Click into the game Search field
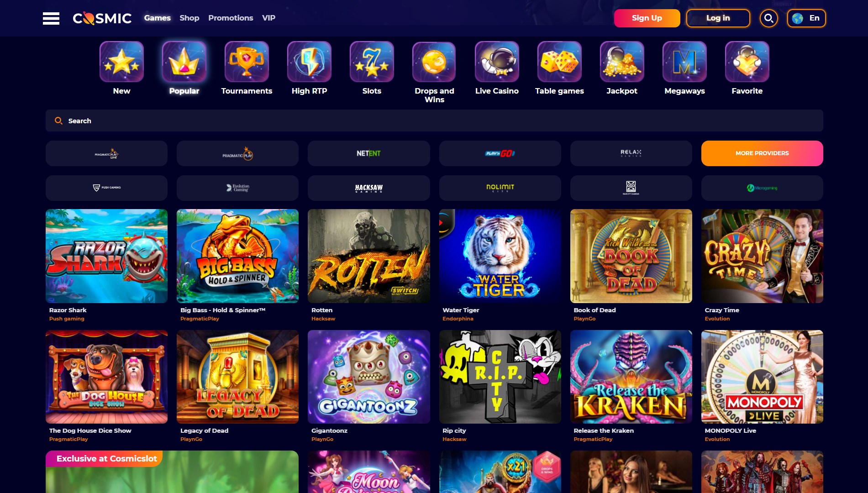Viewport: 868px width, 493px height. (434, 121)
